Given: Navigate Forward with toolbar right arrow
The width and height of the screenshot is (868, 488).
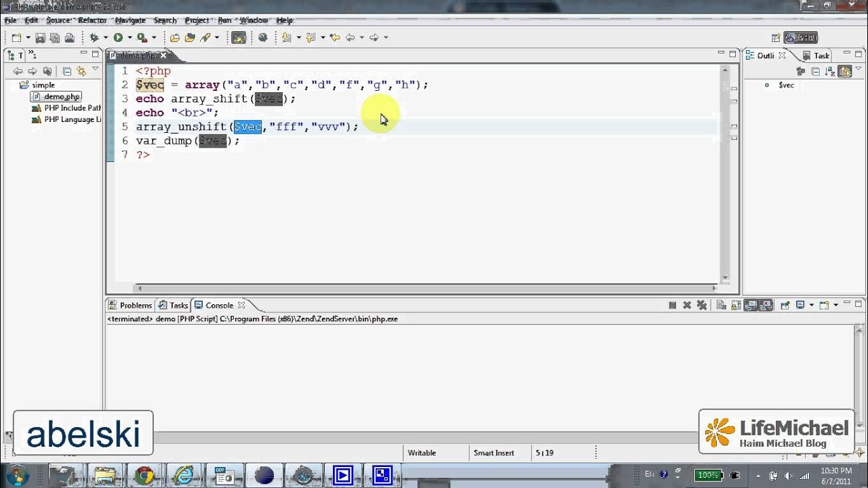Looking at the screenshot, I should coord(374,38).
